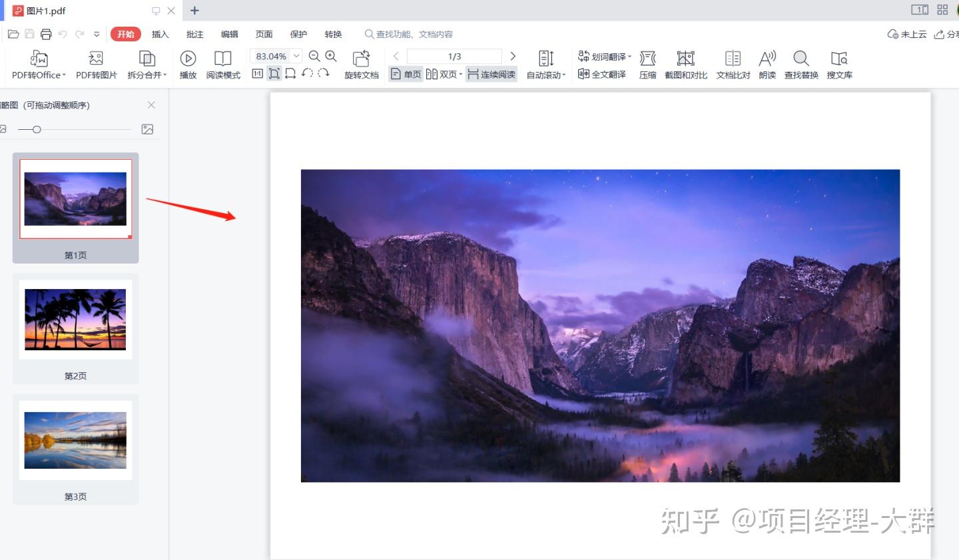Close the thumbnail panel

pos(151,105)
